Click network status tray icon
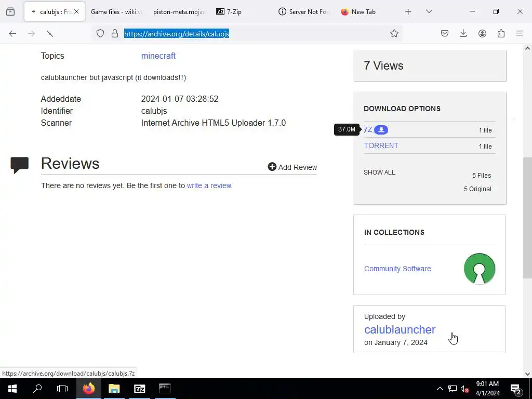 coord(452,389)
